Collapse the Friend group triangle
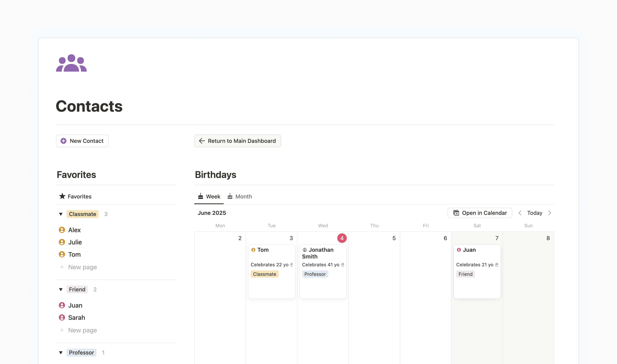Image resolution: width=617 pixels, height=364 pixels. (61, 289)
